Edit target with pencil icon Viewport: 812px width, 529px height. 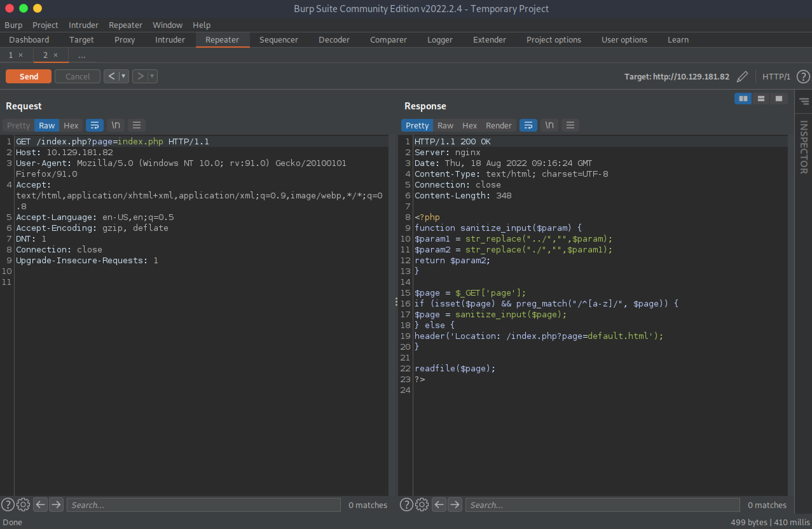tap(742, 76)
